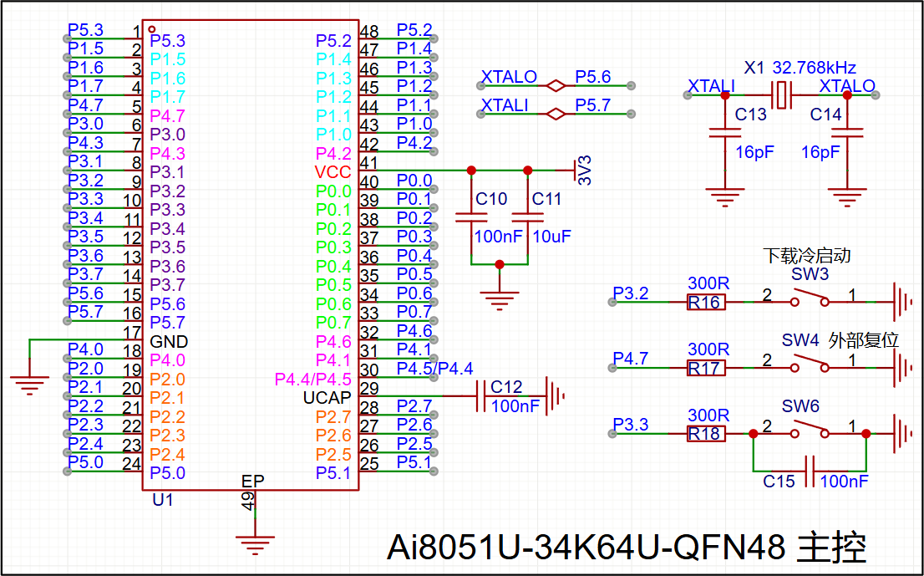Click the P5.1 net label at pin 25
The width and height of the screenshot is (924, 576).
pyautogui.click(x=414, y=463)
